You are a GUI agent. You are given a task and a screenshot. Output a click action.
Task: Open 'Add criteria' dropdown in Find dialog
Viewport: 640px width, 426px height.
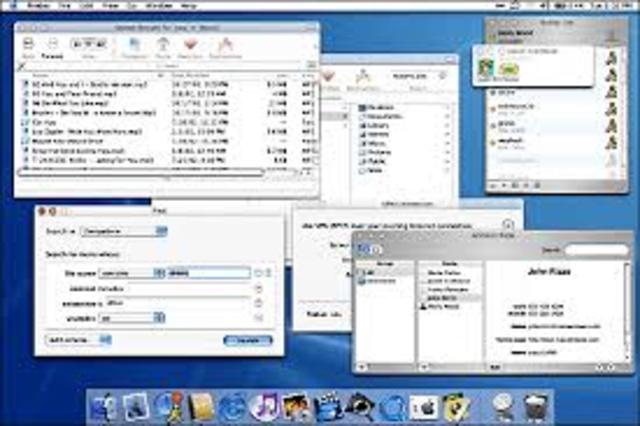78,339
